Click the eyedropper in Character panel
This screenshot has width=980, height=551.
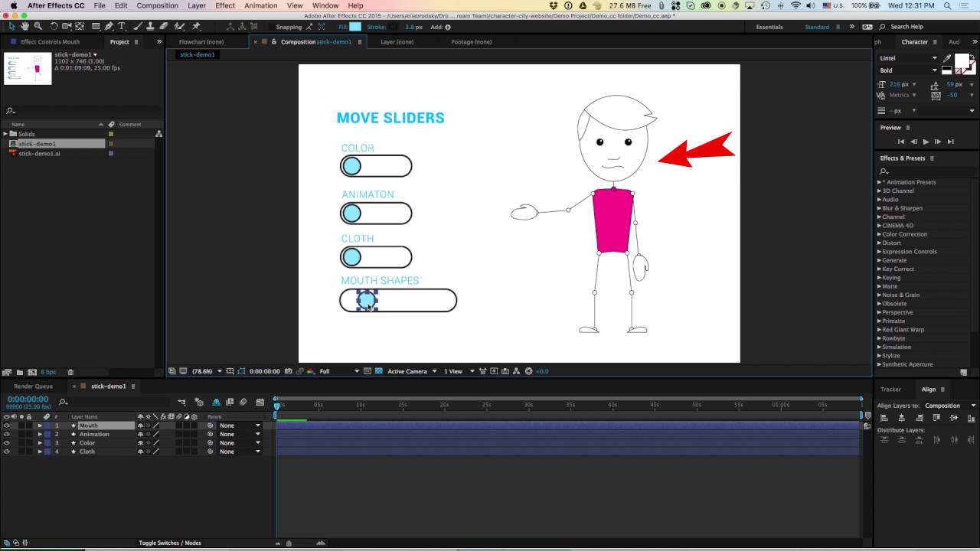(x=947, y=58)
